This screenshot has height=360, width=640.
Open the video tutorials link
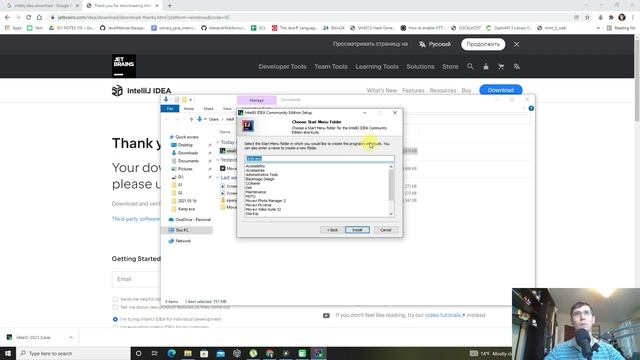pos(444,315)
